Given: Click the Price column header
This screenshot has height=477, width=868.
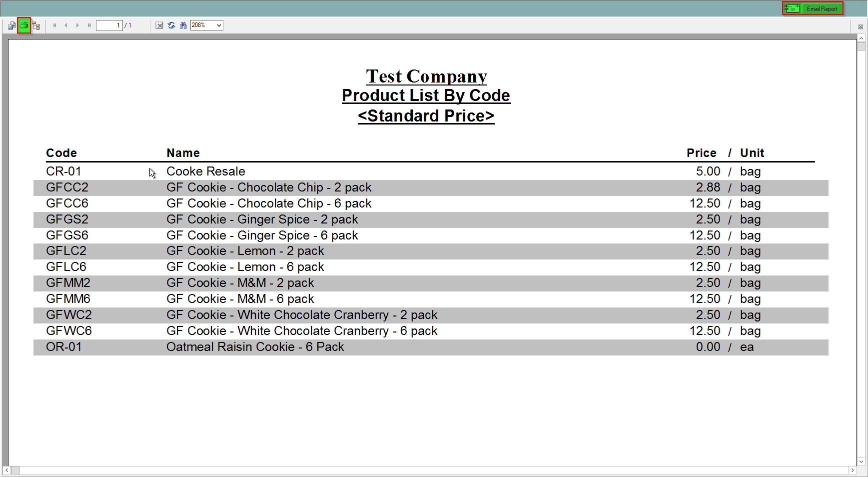Looking at the screenshot, I should (702, 153).
